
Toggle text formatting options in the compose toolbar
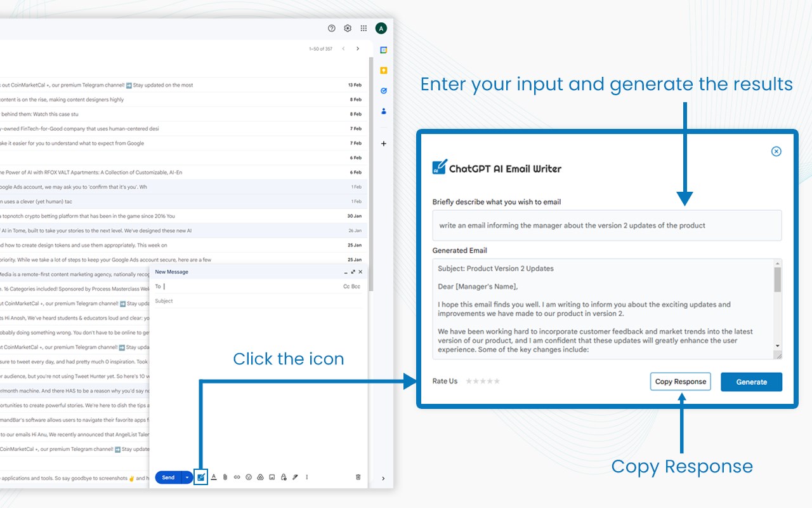point(214,477)
